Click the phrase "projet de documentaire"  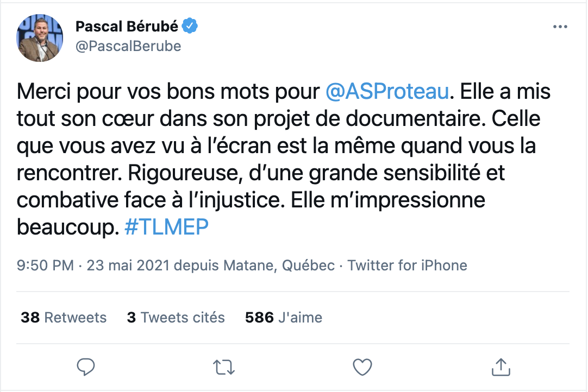[352, 118]
